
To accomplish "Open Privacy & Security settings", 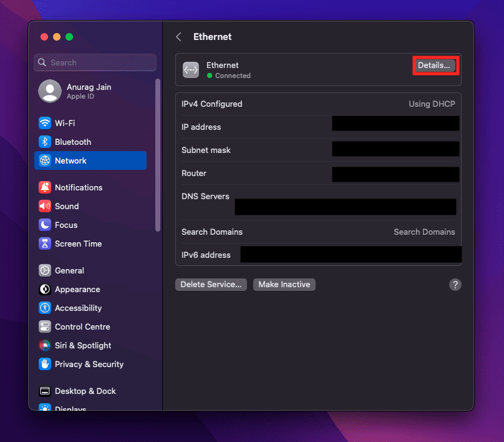I will click(90, 364).
